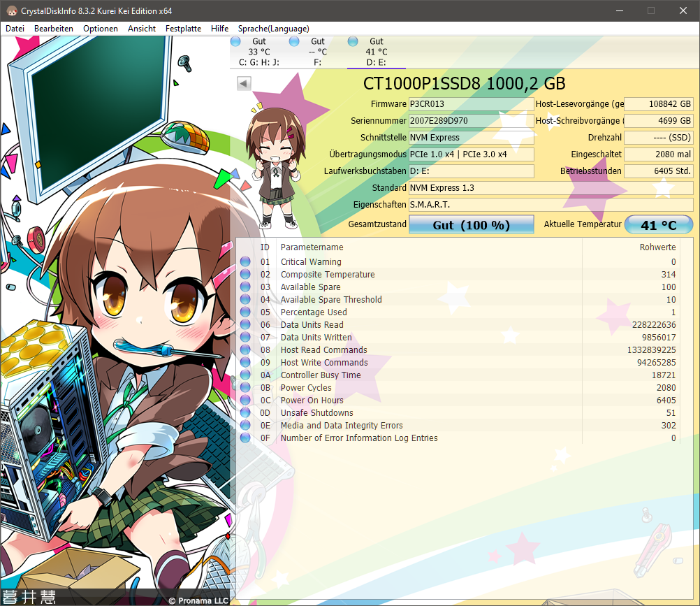Minimize the CrystalDiskInfo window

(x=619, y=10)
